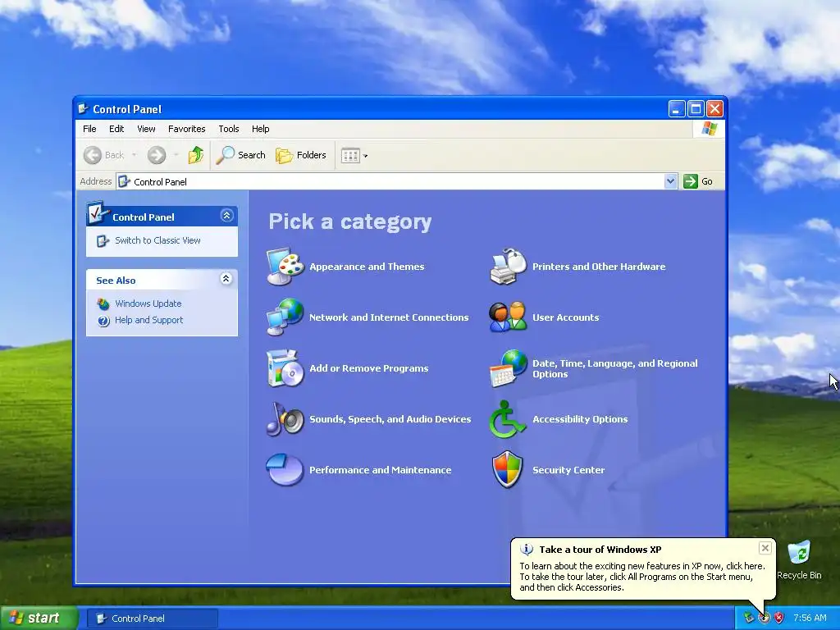Click the Network and Internet Connections label
The height and width of the screenshot is (630, 840).
pos(389,317)
